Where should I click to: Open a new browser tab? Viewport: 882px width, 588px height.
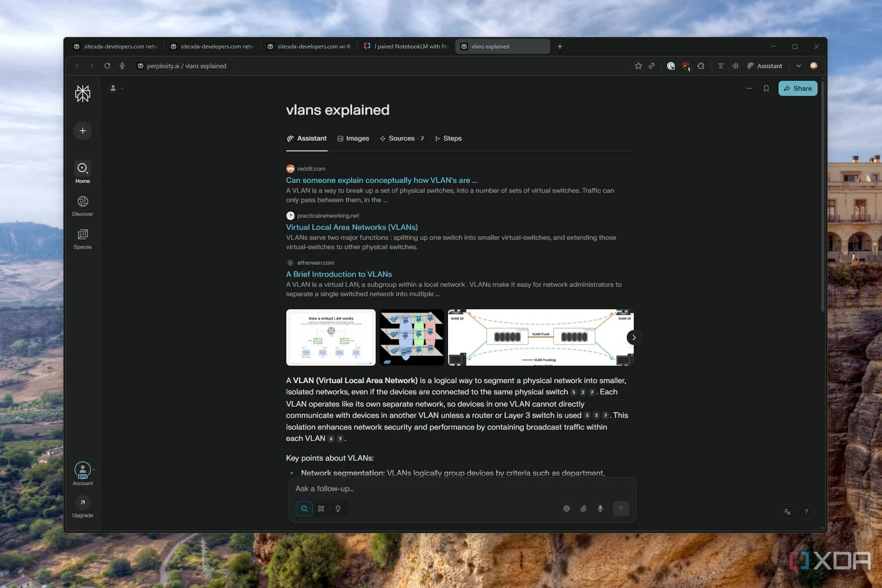tap(560, 47)
